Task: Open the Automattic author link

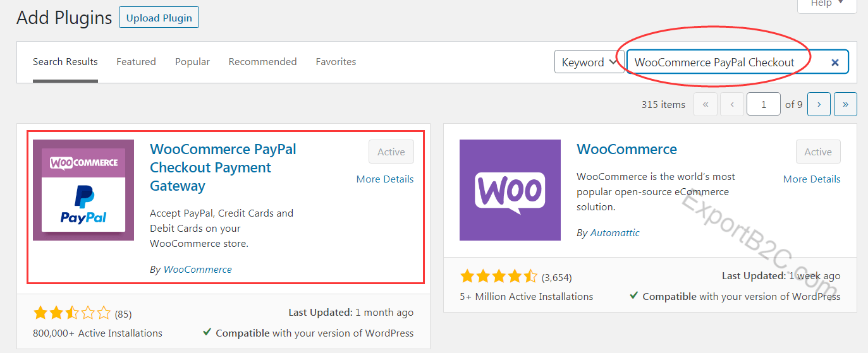Action: point(615,232)
